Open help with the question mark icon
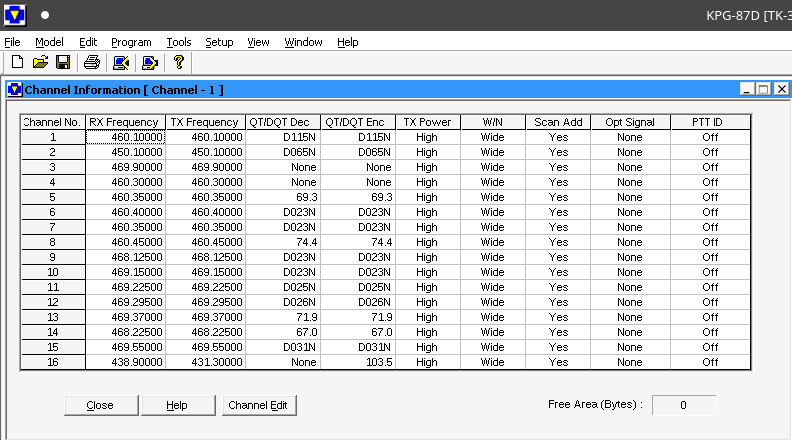 click(179, 63)
